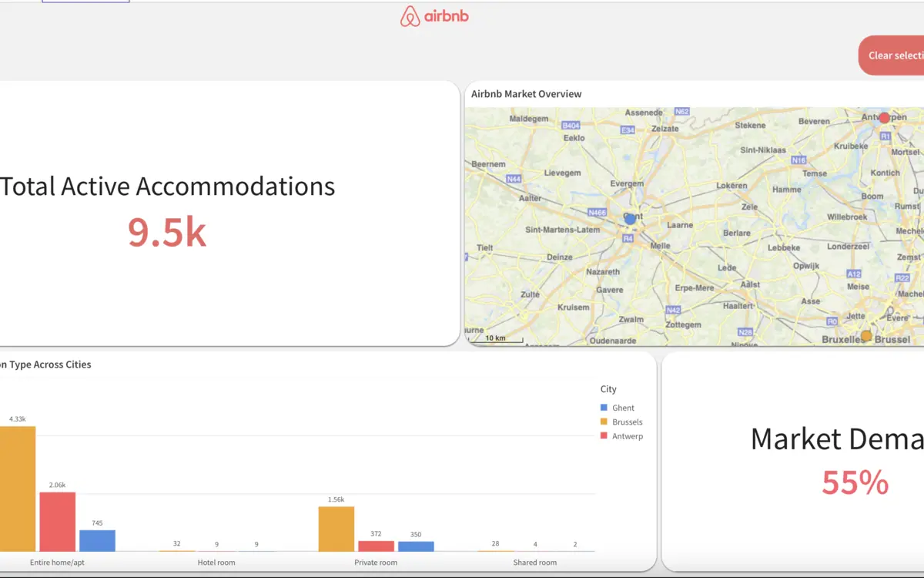Click the Hotel room axis label
This screenshot has width=924, height=578.
216,563
